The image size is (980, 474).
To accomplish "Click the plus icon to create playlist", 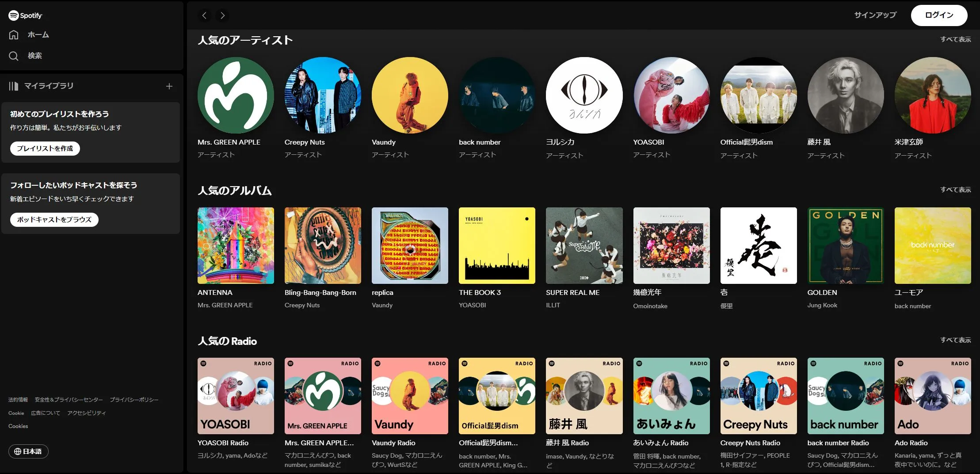I will pyautogui.click(x=169, y=86).
